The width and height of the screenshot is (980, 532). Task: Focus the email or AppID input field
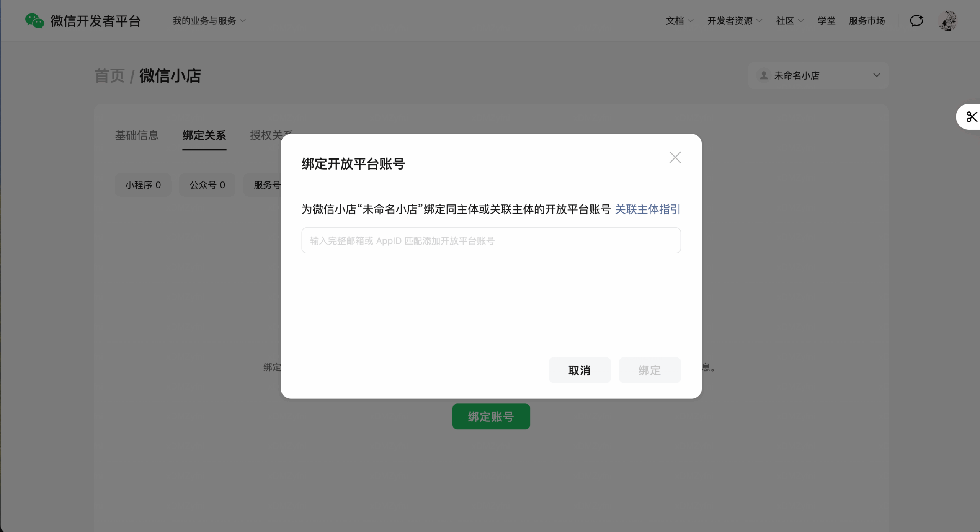(x=491, y=241)
